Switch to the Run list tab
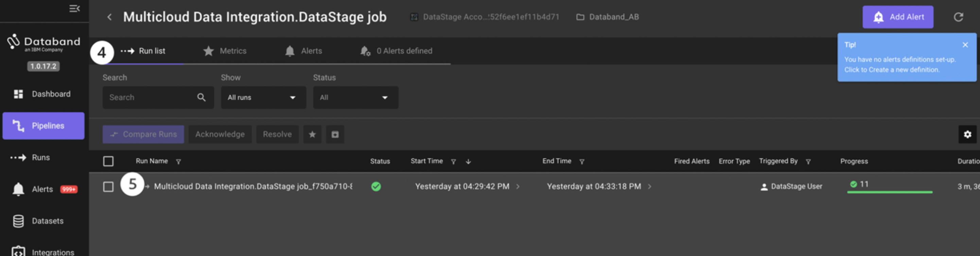Image resolution: width=980 pixels, height=256 pixels. (143, 51)
